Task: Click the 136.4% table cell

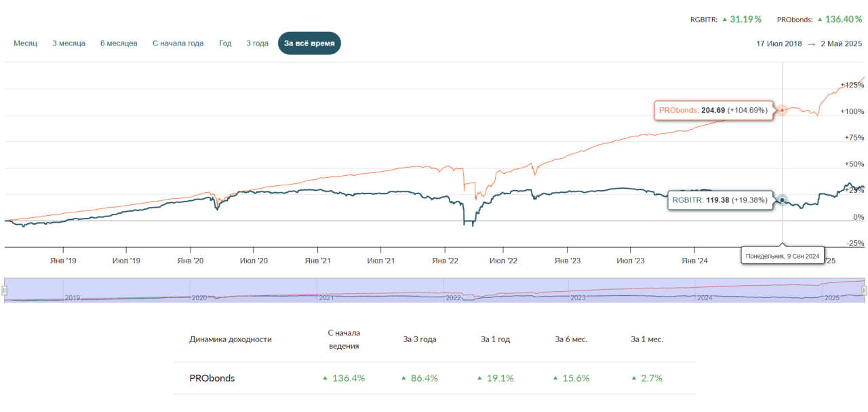Action: [x=349, y=378]
